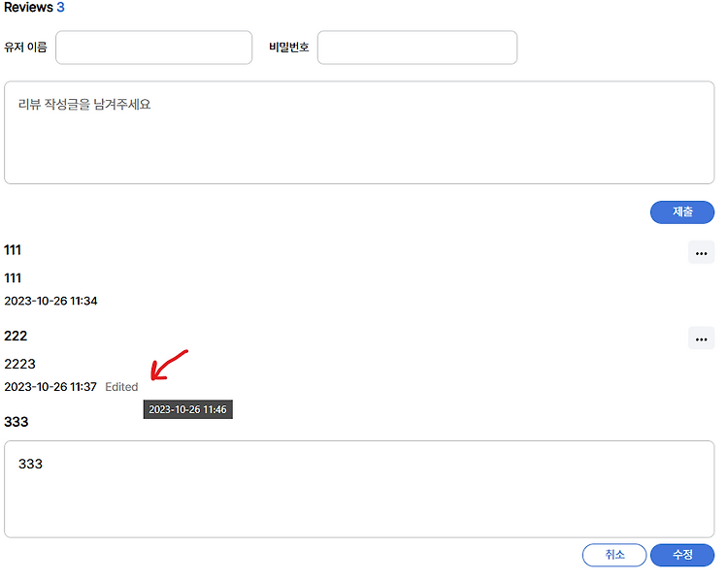Screen dimensions: 728x580
Task: Click the tooltip showing 2023-10-26 11:46
Action: 187,409
